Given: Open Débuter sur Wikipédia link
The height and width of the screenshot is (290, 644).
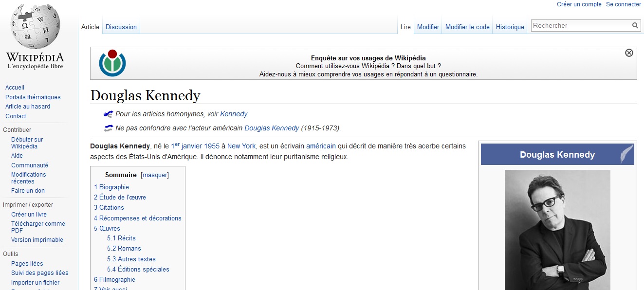Looking at the screenshot, I should (27, 143).
